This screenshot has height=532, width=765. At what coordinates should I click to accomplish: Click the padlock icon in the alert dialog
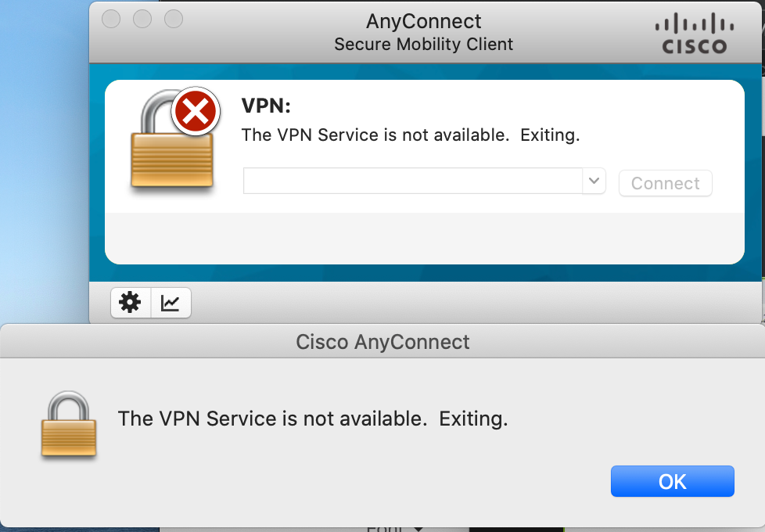pyautogui.click(x=68, y=424)
